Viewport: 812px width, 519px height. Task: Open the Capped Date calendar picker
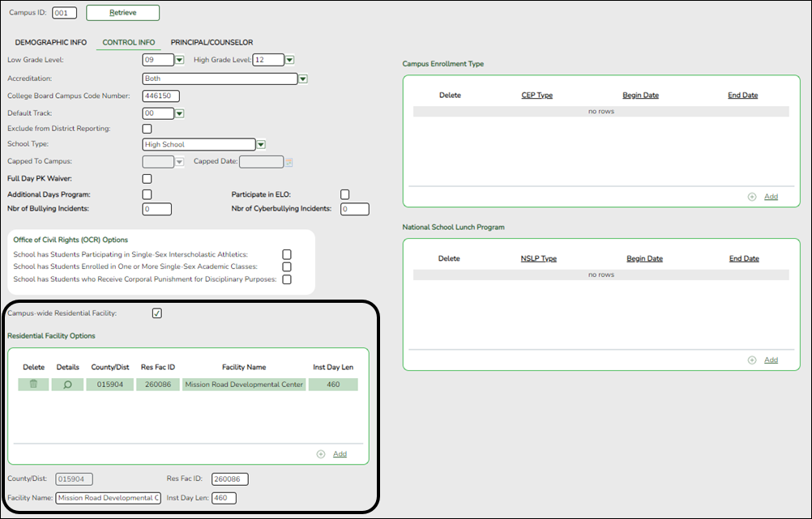pos(288,161)
